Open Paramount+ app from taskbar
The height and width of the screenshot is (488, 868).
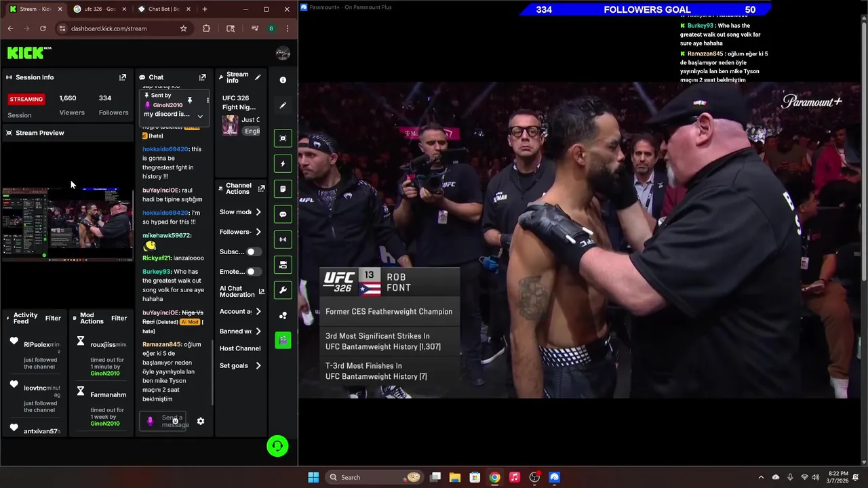(x=554, y=477)
